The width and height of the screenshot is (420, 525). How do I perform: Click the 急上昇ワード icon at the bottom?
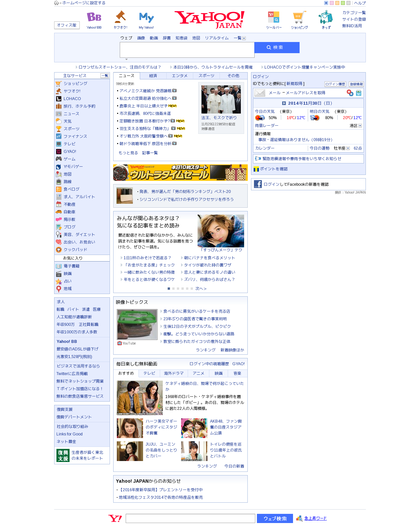[x=299, y=518]
